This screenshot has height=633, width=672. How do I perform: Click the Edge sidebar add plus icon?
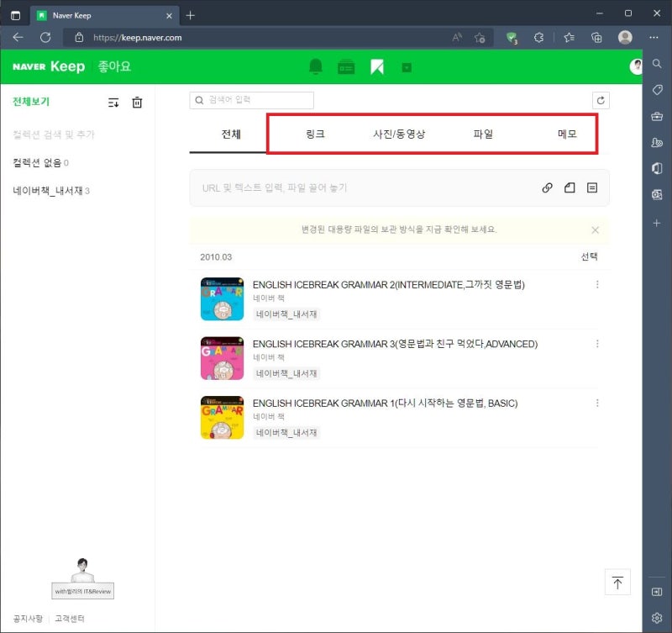click(657, 223)
